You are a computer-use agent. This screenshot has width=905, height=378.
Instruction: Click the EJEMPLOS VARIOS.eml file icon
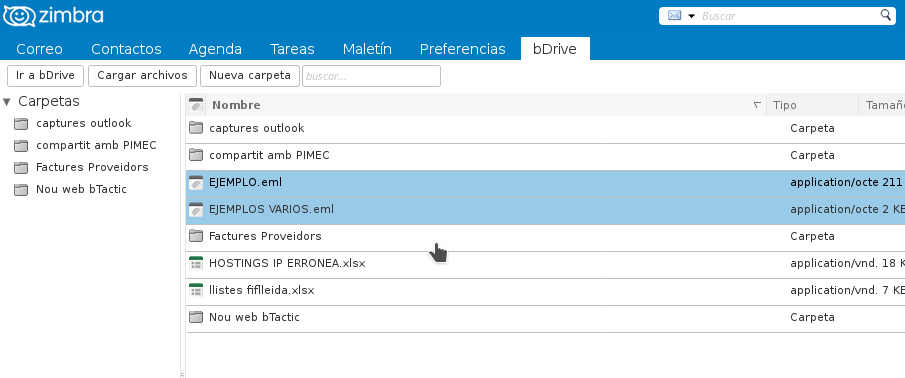(x=196, y=209)
